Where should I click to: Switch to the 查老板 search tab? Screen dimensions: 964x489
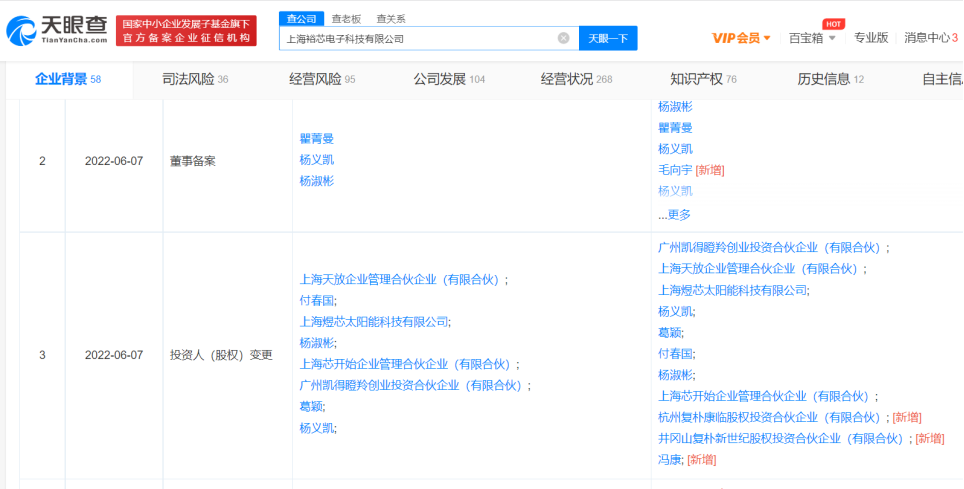pyautogui.click(x=346, y=19)
